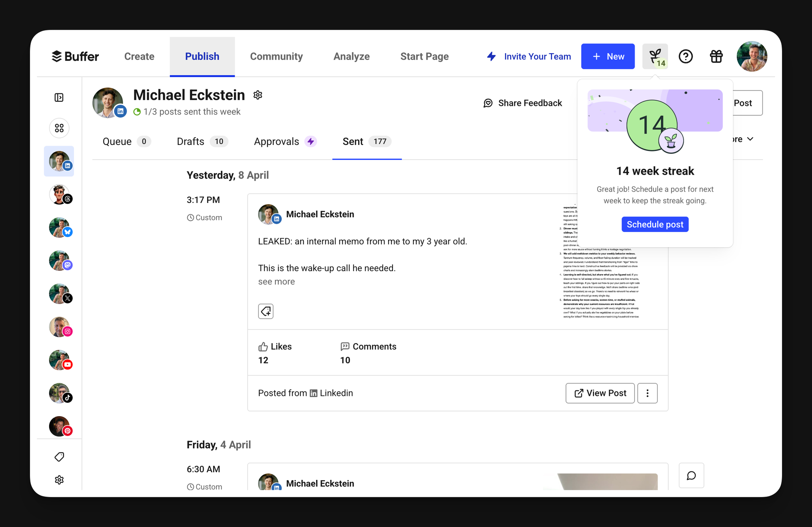Screen dimensions: 812x527
Task: Select the Pinterest channel avatar
Action: coord(60,426)
